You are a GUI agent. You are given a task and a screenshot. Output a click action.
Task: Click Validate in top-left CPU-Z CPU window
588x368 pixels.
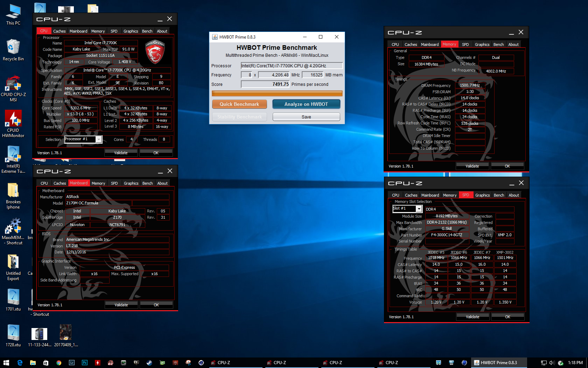tap(121, 153)
